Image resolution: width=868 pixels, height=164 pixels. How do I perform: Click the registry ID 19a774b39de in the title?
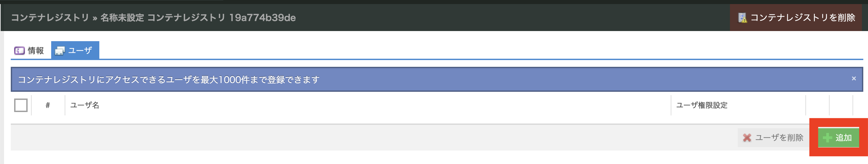[262, 18]
